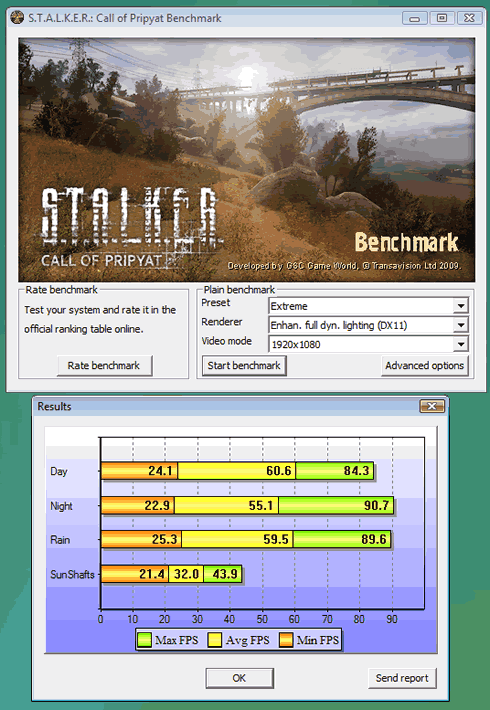Click the Start benchmark button
Viewport: 490px width, 710px height.
pyautogui.click(x=244, y=365)
